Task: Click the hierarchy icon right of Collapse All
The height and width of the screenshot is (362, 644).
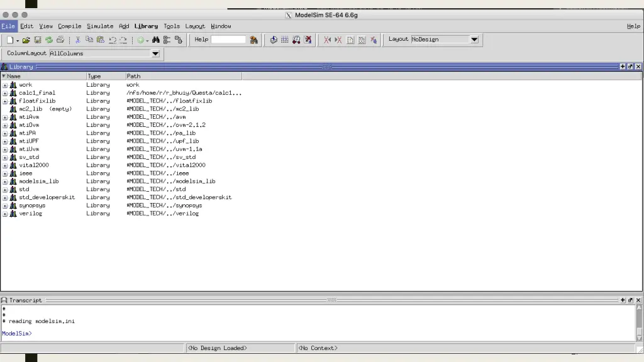Action: tap(178, 40)
